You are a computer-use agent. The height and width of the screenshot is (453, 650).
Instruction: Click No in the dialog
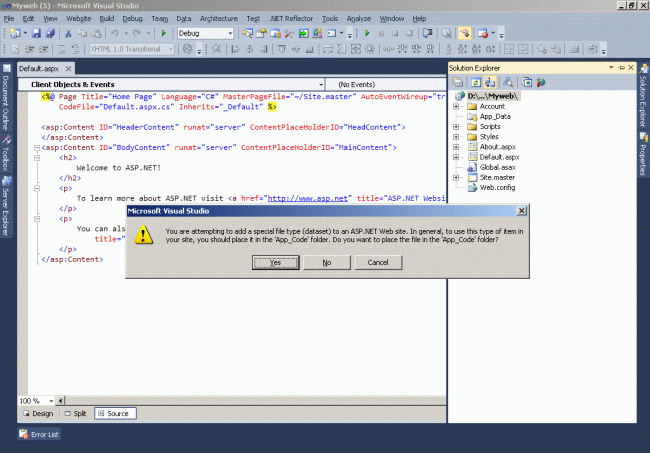click(x=327, y=262)
